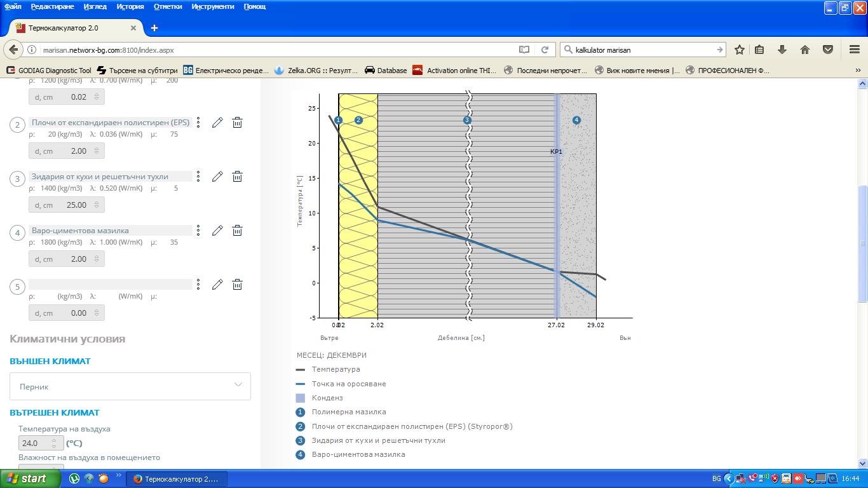This screenshot has width=868, height=488.
Task: Open the Database bookmark
Action: pos(385,71)
